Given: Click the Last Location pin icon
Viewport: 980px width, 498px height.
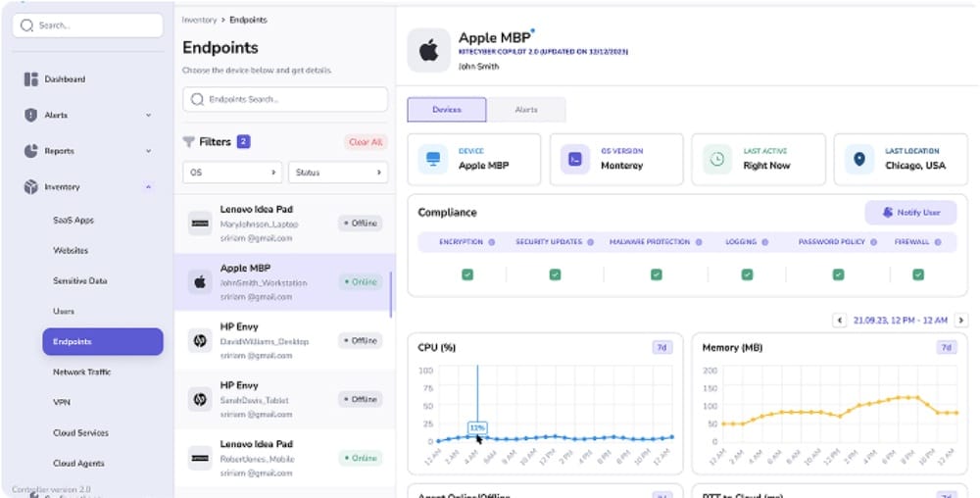Looking at the screenshot, I should click(x=859, y=159).
